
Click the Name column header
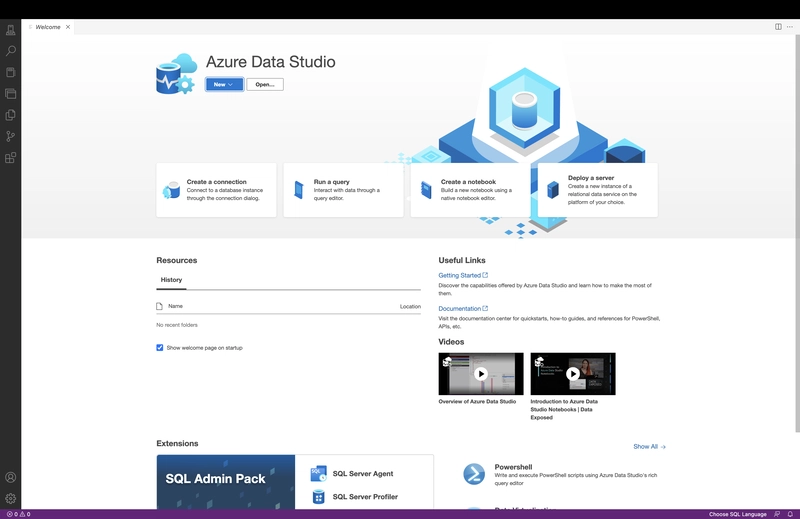point(176,306)
